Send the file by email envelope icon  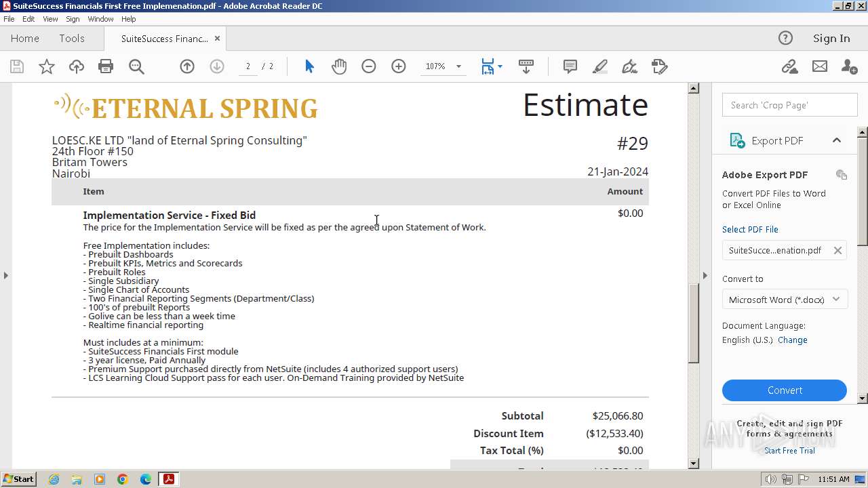point(820,66)
